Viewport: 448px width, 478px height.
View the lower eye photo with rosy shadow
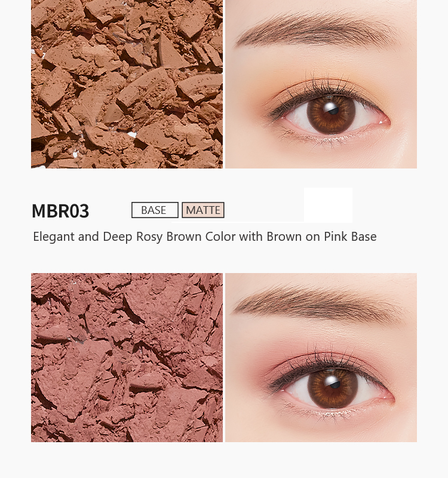click(x=321, y=357)
